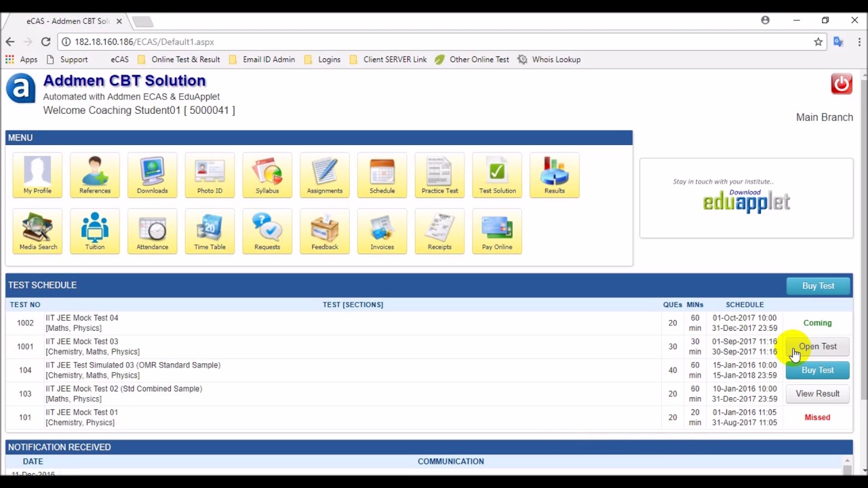Click 'IIT JEE Test Simulated 03' row text
The width and height of the screenshot is (868, 488).
coord(133,365)
